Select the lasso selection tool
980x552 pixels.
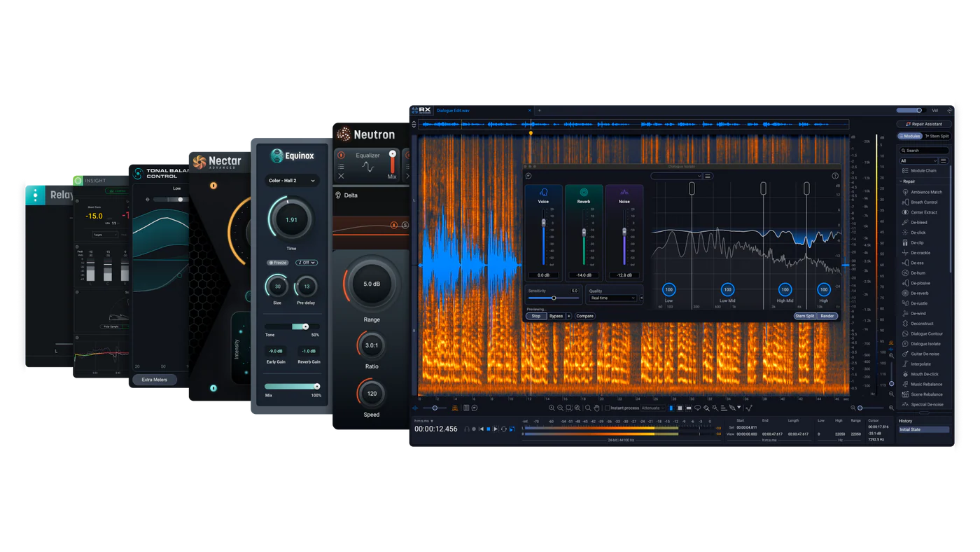pos(697,408)
